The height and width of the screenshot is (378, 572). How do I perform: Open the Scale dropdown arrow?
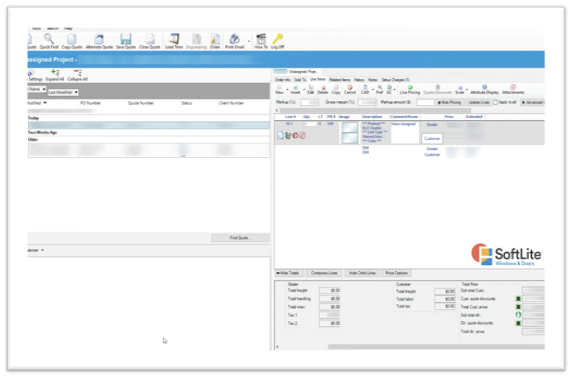tap(467, 89)
